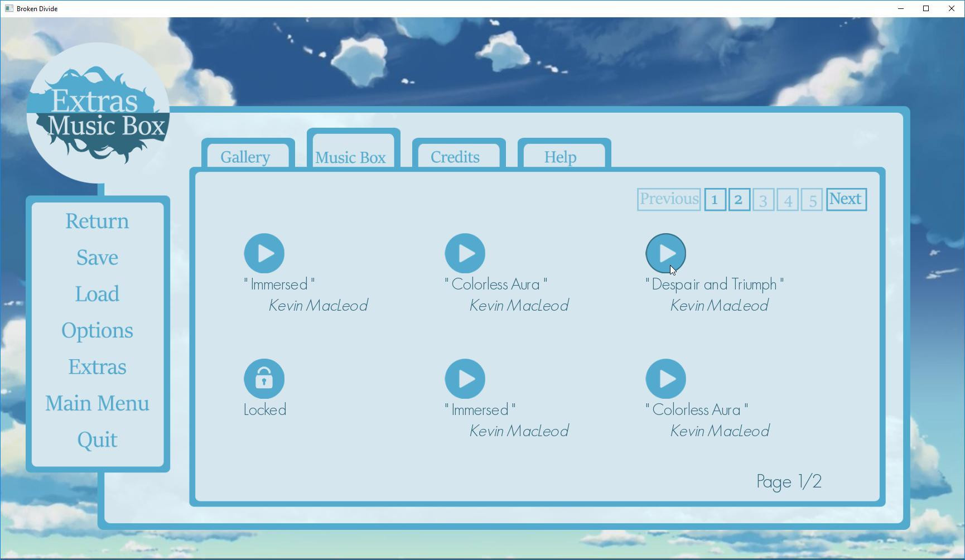Minimize the Broken Divide window
The width and height of the screenshot is (965, 560).
[900, 8]
